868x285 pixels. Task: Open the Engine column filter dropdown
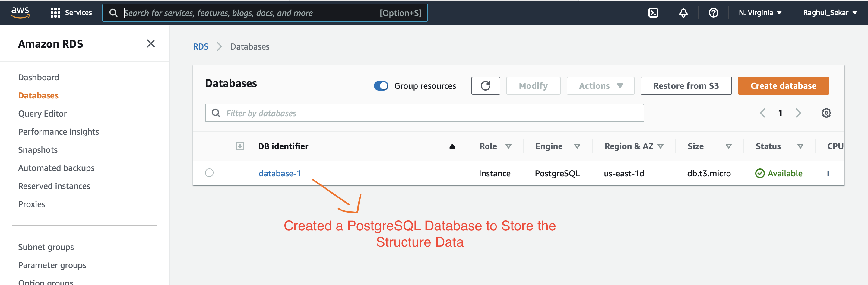(x=578, y=146)
